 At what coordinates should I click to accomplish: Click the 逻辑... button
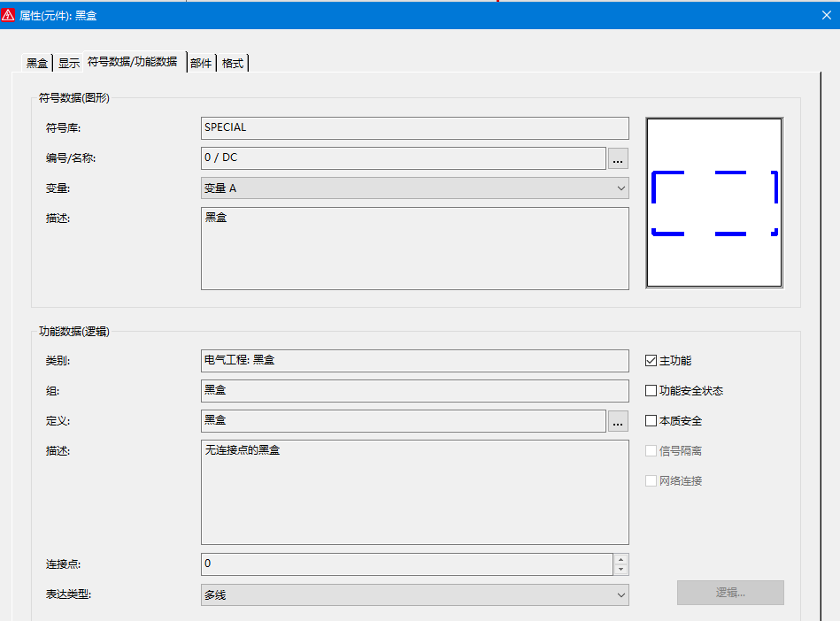pos(730,593)
